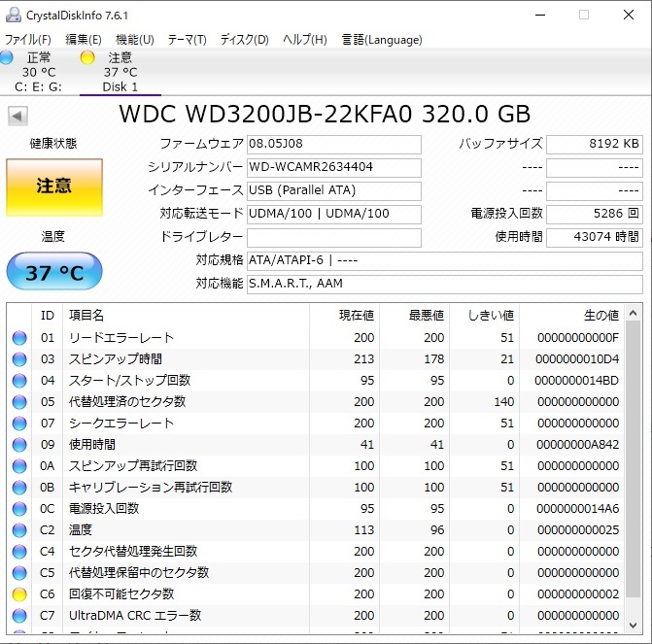Select the 注意 37 °C Disk 1 tab

click(120, 72)
